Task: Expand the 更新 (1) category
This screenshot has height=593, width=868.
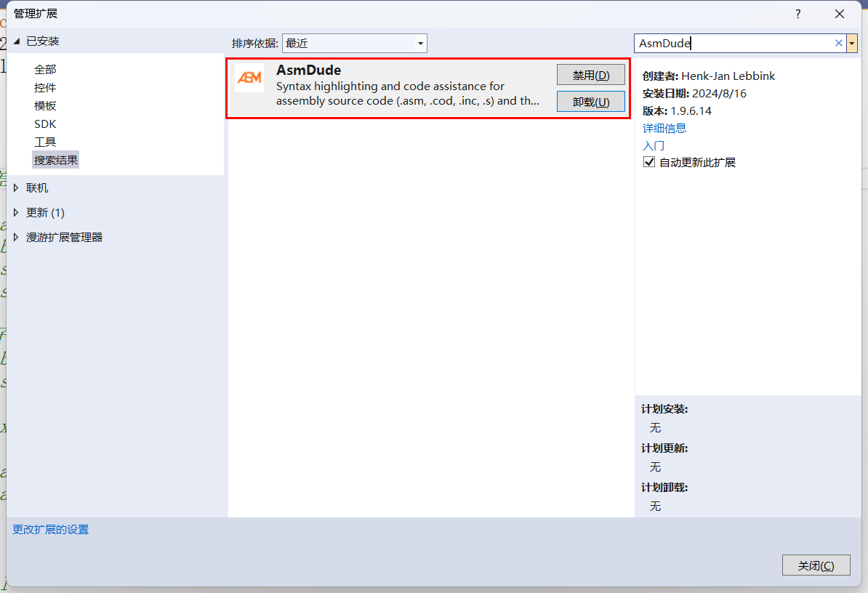Action: [x=17, y=213]
